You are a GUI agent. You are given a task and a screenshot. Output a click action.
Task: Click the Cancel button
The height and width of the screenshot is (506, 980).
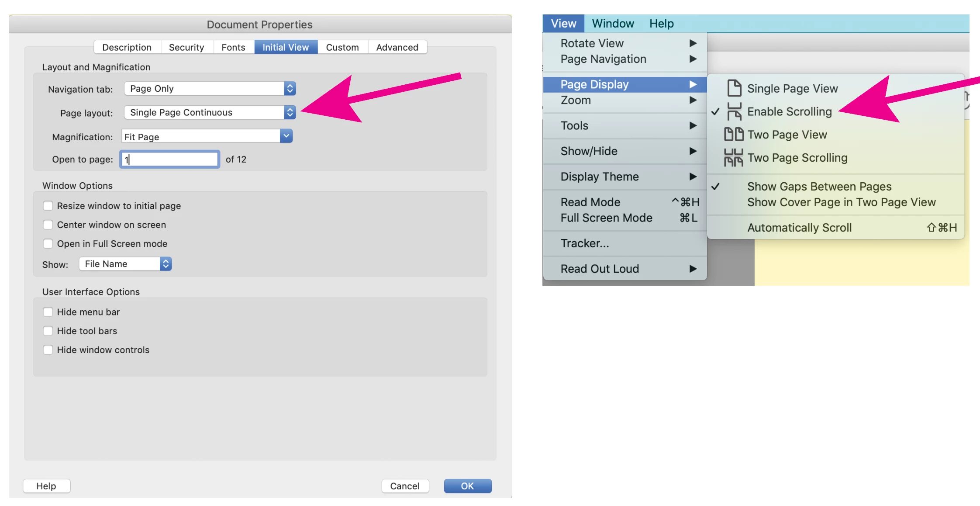point(404,486)
